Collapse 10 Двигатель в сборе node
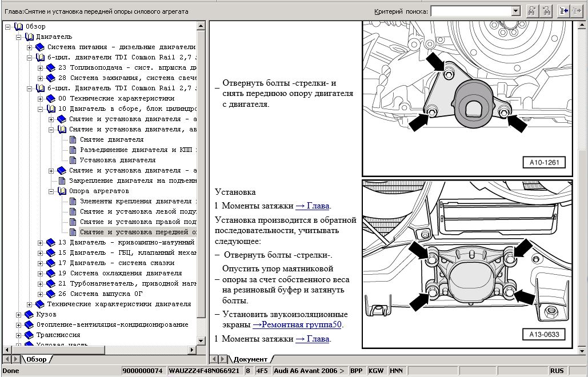The height and width of the screenshot is (377, 588). pos(40,109)
